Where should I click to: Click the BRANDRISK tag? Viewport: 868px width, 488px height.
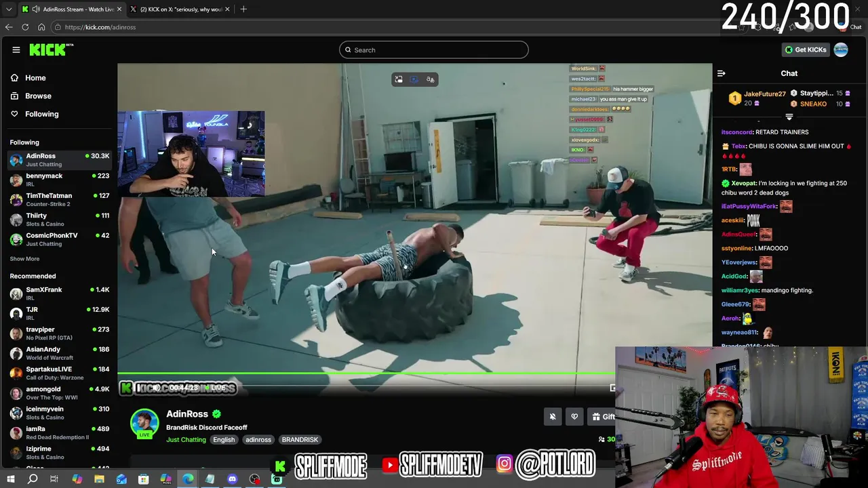coord(300,440)
